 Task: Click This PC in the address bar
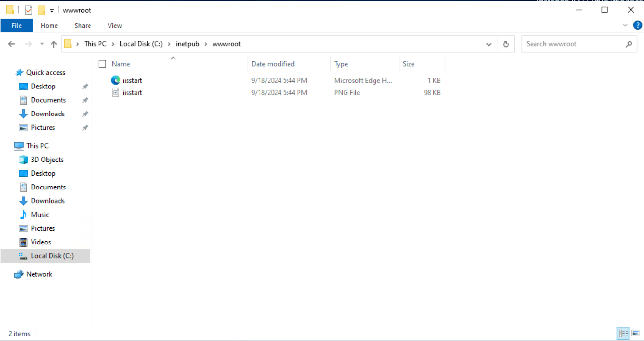point(95,44)
